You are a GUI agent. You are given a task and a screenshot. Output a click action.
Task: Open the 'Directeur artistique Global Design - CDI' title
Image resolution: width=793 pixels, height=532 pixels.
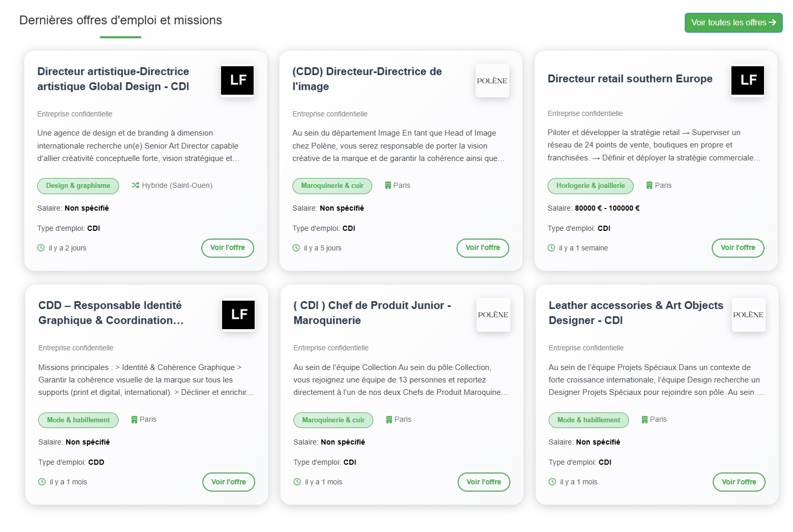tap(113, 79)
